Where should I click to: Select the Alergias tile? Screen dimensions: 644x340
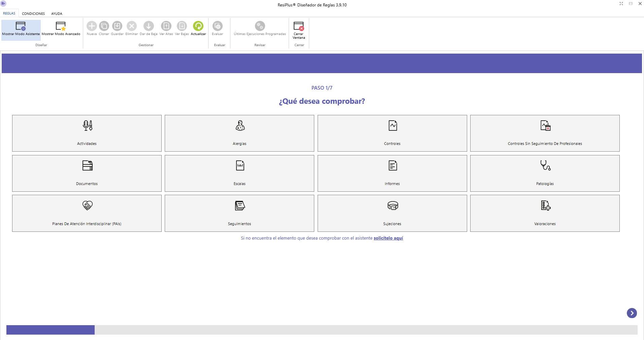pyautogui.click(x=239, y=133)
